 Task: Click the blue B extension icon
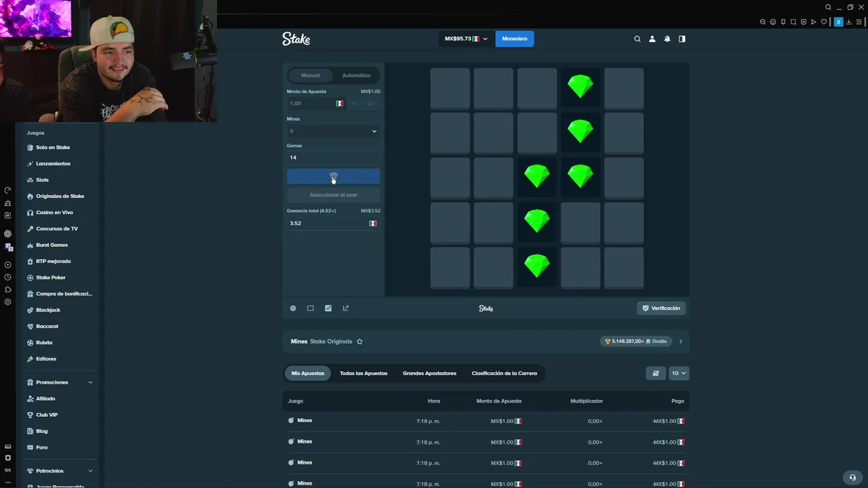click(x=838, y=22)
